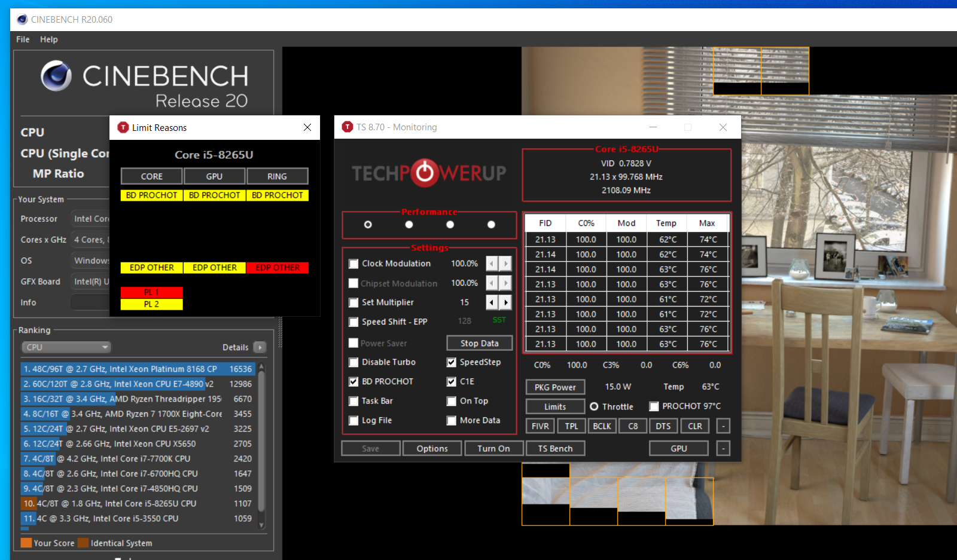The width and height of the screenshot is (957, 560).
Task: Close the Limit Reasons window
Action: click(x=307, y=127)
